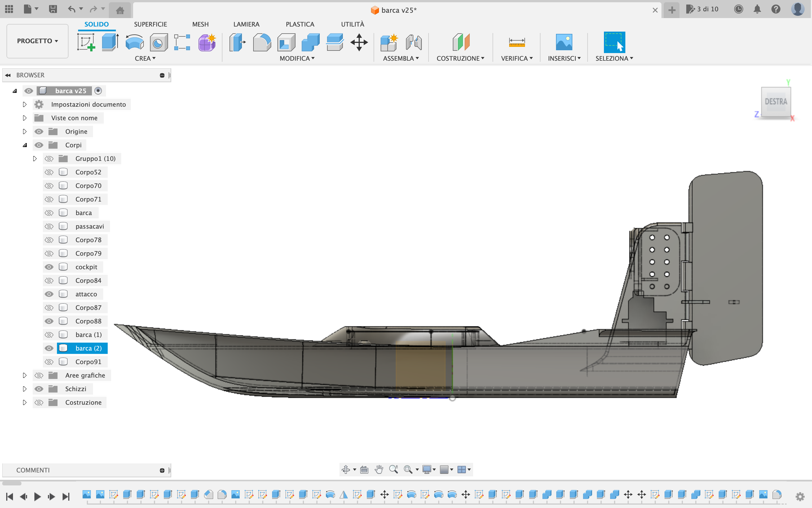
Task: Open the SELEZIONA menu
Action: pyautogui.click(x=614, y=58)
